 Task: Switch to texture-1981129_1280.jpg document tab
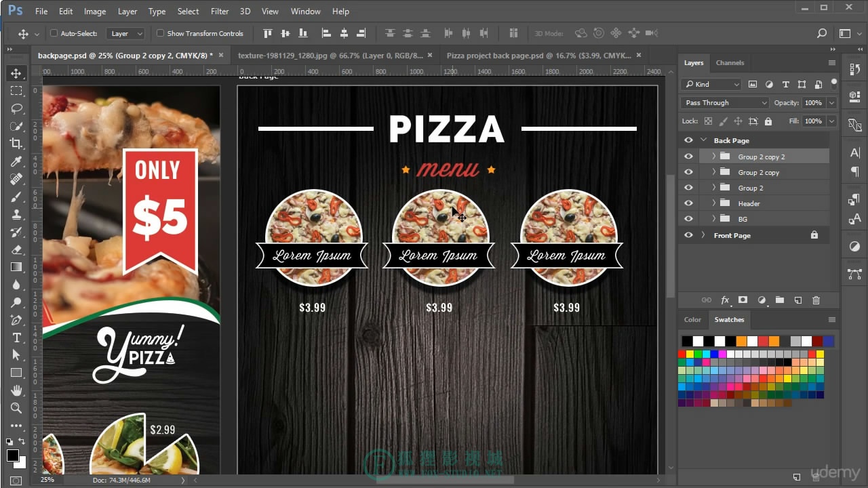[x=330, y=56]
